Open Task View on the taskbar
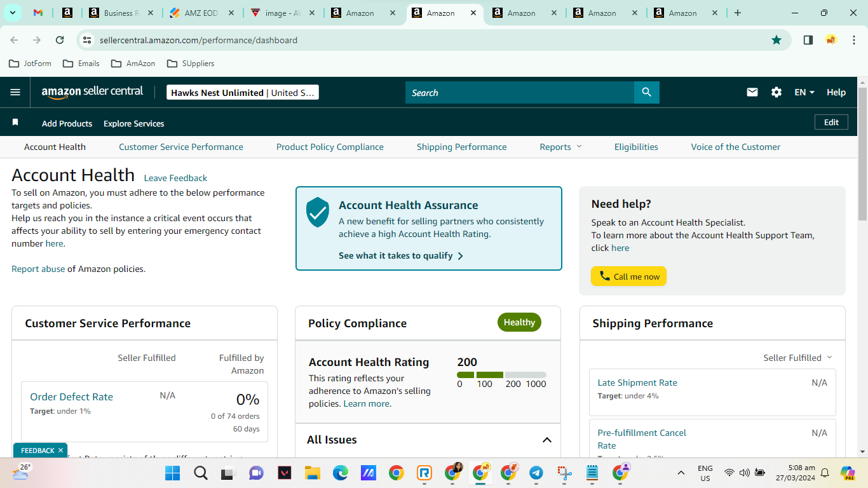Viewport: 868px width, 488px height. pyautogui.click(x=228, y=473)
